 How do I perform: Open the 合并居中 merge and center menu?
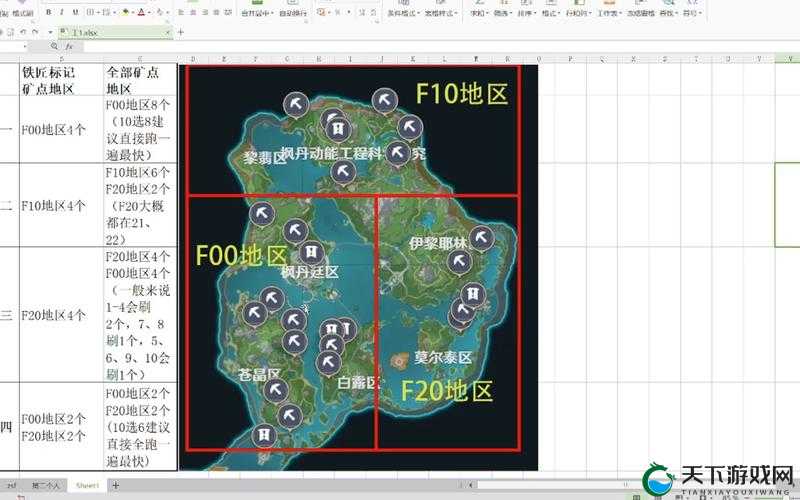click(x=257, y=13)
